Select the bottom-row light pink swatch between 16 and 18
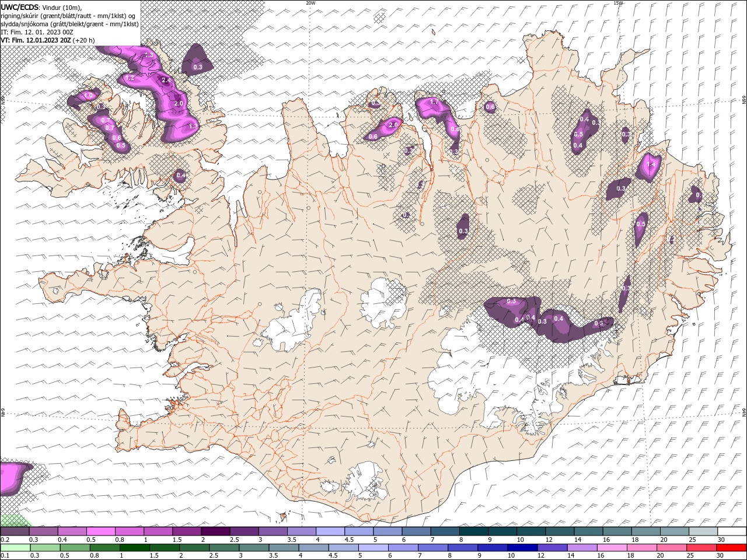747x560 pixels. (613, 548)
